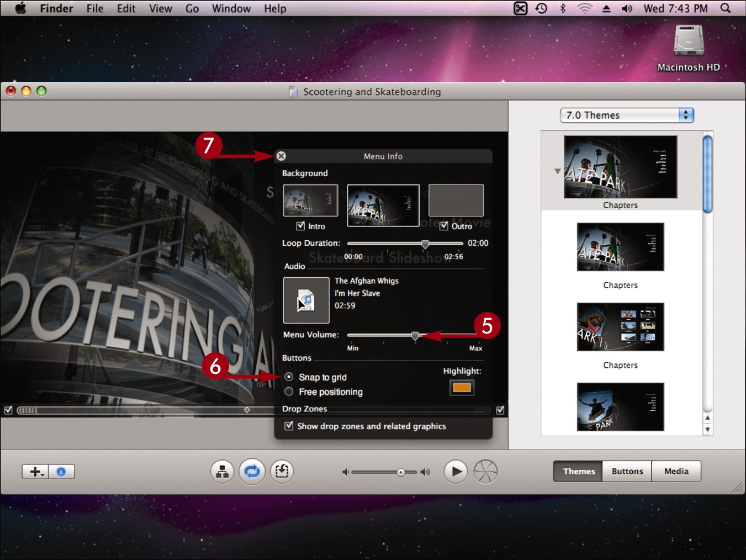
Task: Open the Apple menu
Action: coord(20,8)
